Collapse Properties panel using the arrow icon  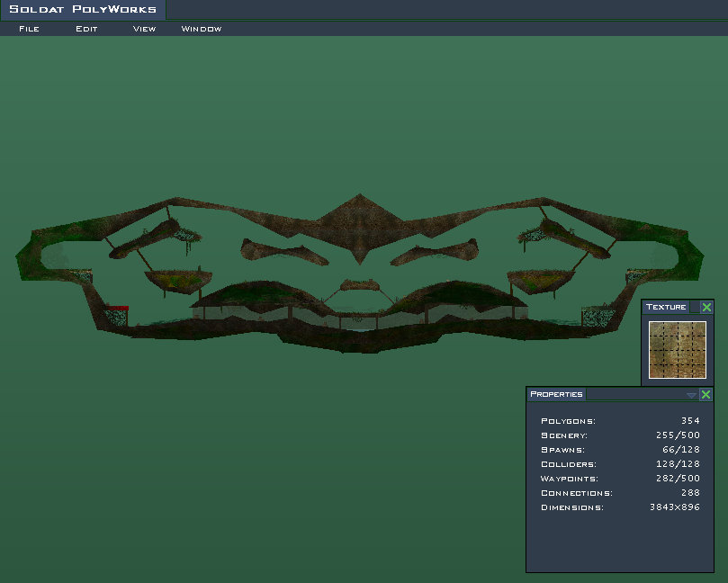coord(690,395)
